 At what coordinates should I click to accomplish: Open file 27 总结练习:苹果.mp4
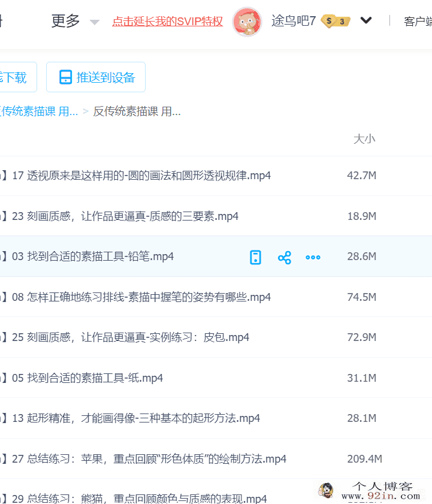149,458
